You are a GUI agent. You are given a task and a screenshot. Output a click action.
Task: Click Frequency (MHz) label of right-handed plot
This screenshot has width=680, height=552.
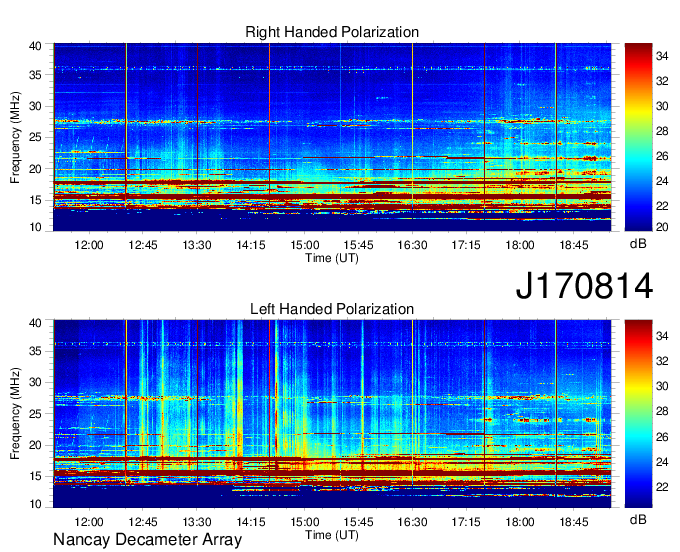pyautogui.click(x=15, y=137)
